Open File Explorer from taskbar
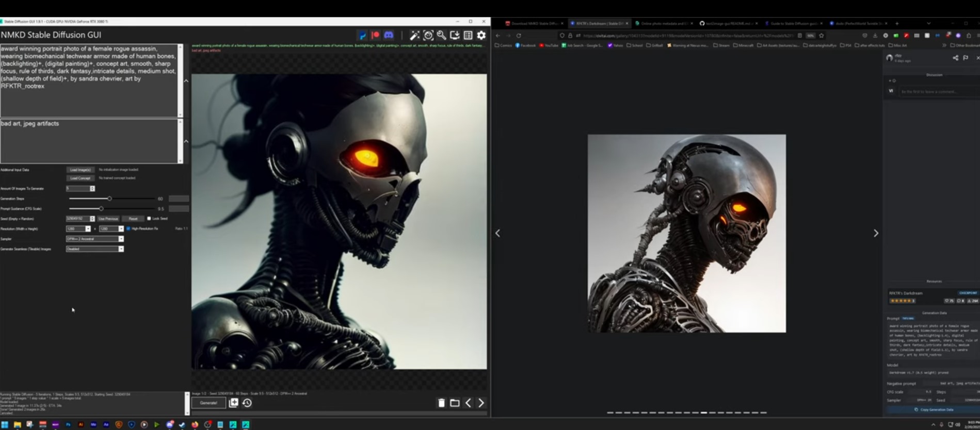 click(17, 425)
